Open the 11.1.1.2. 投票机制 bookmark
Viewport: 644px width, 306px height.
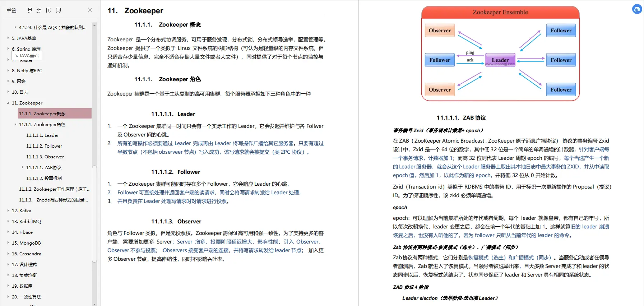(x=44, y=178)
